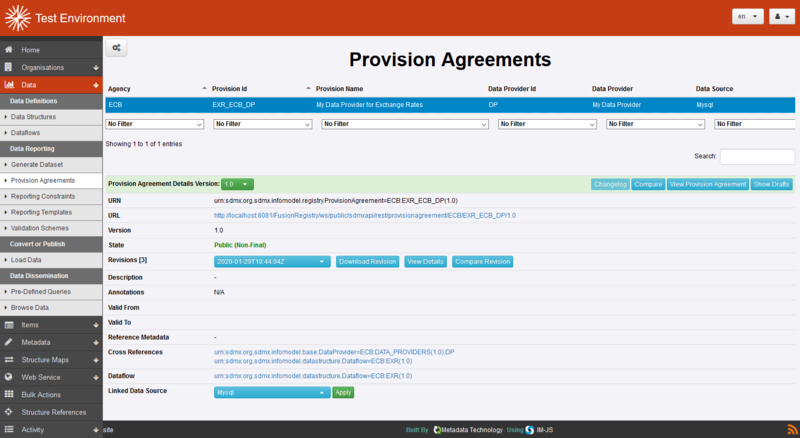Expand the version 1.0 dropdown

237,184
